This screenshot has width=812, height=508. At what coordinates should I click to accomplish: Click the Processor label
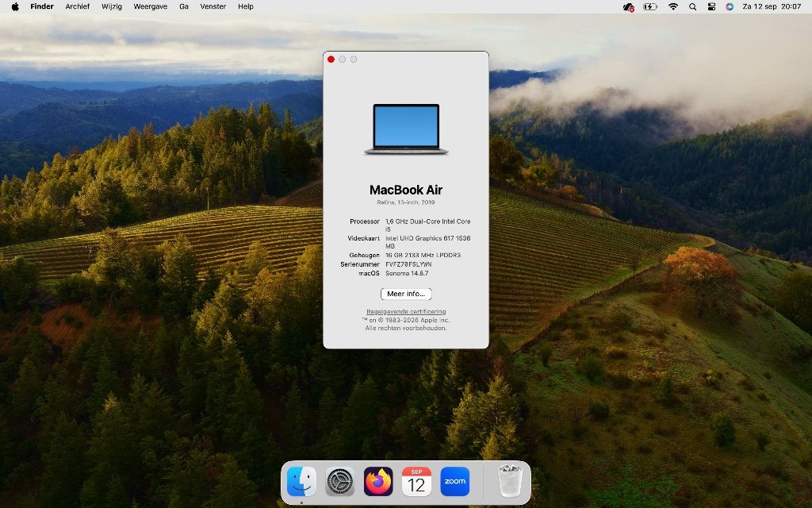365,221
